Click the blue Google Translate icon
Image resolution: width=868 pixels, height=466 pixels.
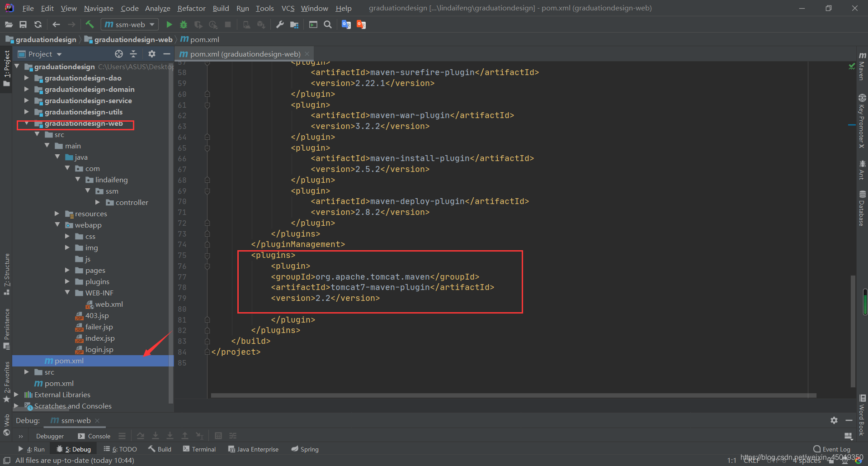pyautogui.click(x=346, y=24)
